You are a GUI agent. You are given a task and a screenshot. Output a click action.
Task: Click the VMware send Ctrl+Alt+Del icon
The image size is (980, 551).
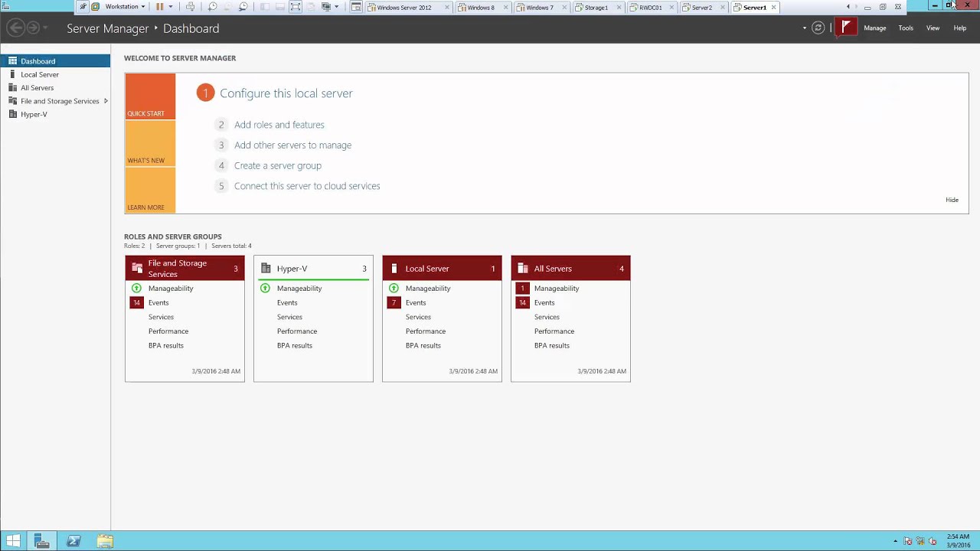[x=190, y=7]
